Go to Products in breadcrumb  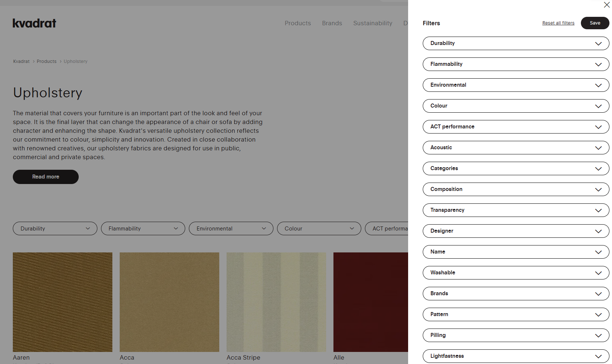click(46, 61)
